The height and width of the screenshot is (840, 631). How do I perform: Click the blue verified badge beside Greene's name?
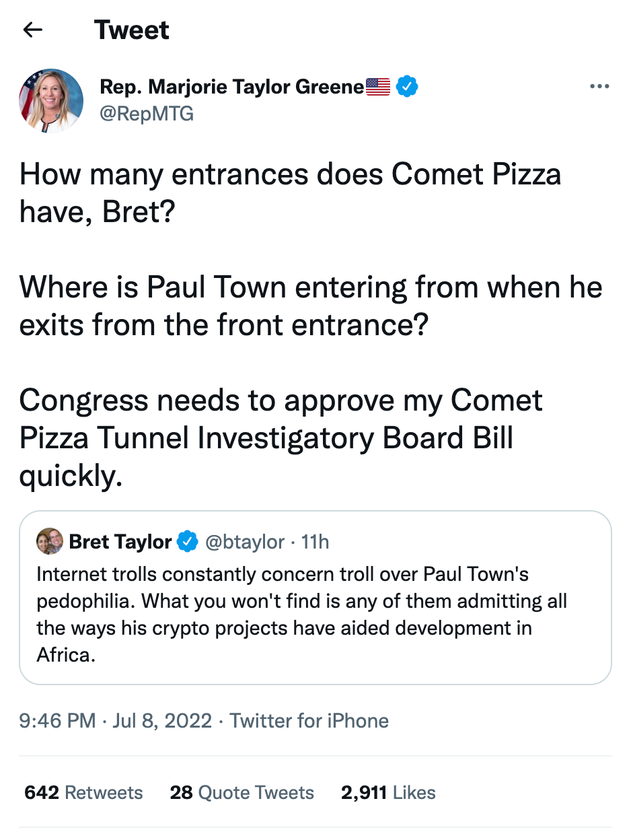406,87
